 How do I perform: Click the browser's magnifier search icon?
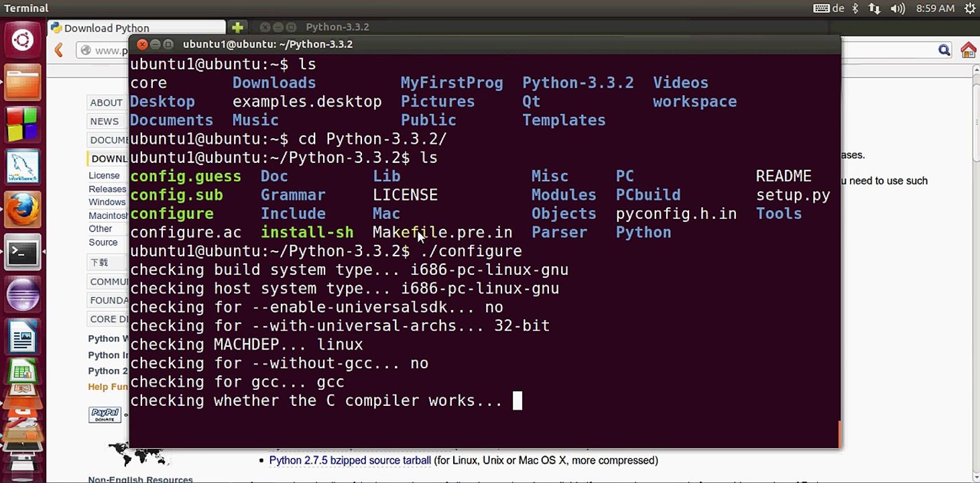point(944,50)
